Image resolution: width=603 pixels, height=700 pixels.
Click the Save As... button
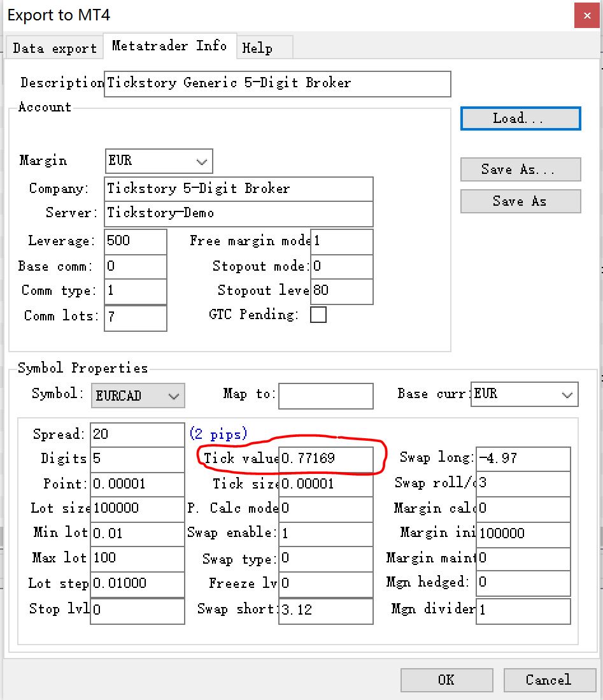pos(520,169)
